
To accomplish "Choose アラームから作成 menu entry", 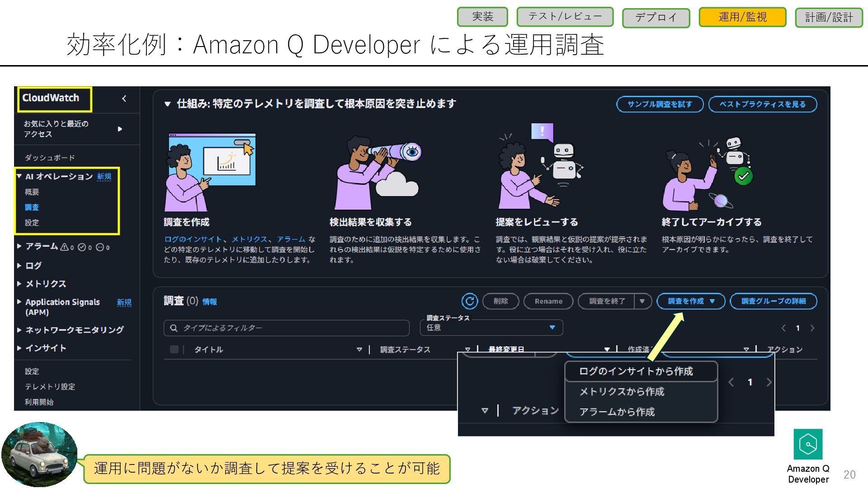I will point(641,412).
